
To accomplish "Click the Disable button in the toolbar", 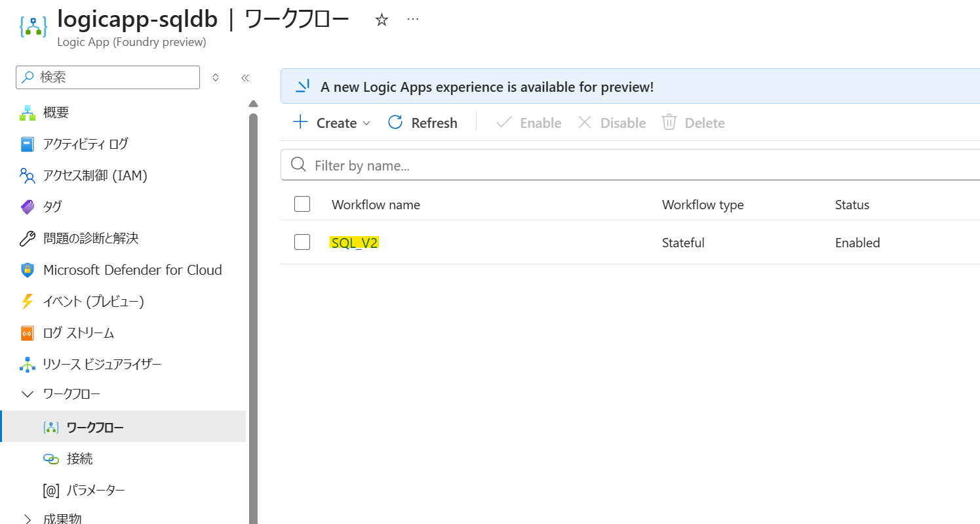I will tap(612, 123).
